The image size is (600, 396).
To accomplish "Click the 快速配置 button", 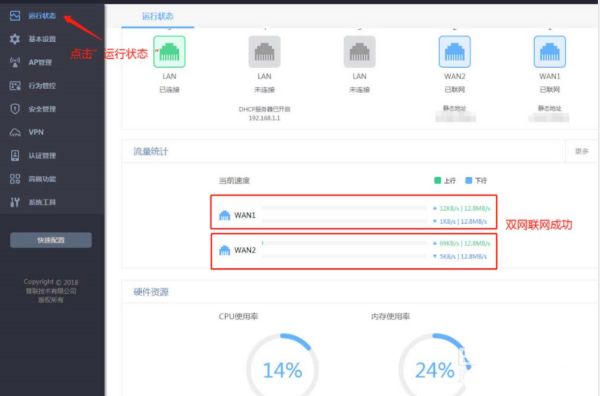I will point(51,240).
